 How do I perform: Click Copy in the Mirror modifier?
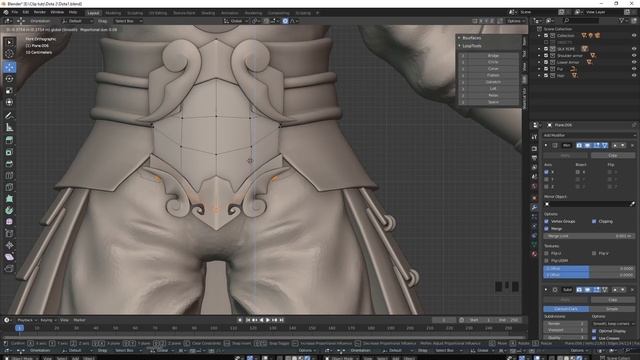click(613, 156)
